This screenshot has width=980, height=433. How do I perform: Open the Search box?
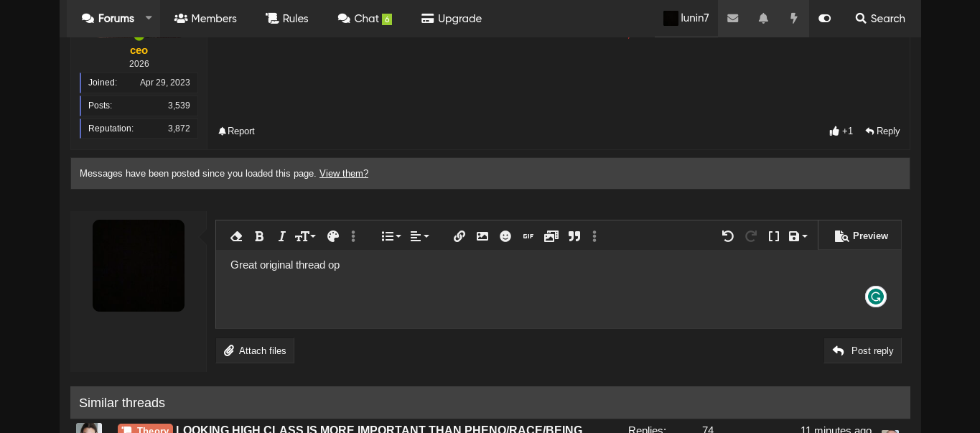(x=880, y=19)
